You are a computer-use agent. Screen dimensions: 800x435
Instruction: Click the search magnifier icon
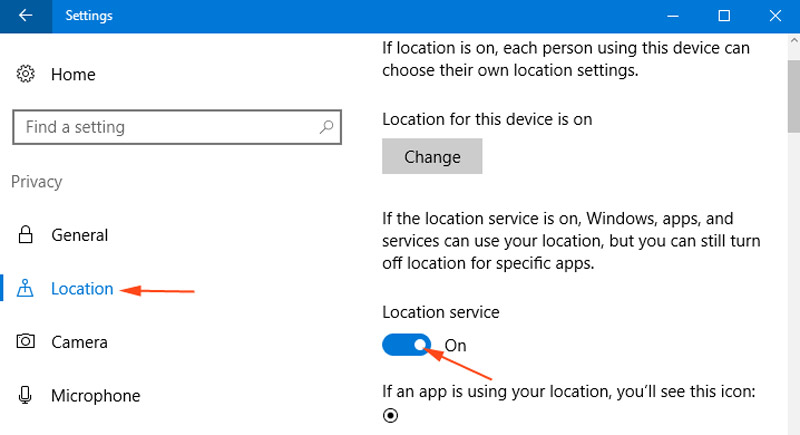[326, 127]
